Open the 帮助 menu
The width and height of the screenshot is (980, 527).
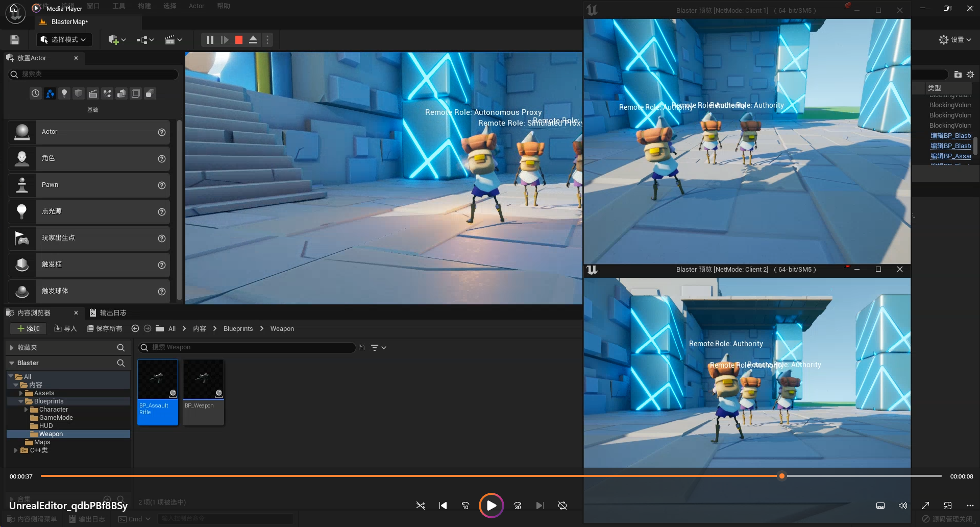coord(224,6)
